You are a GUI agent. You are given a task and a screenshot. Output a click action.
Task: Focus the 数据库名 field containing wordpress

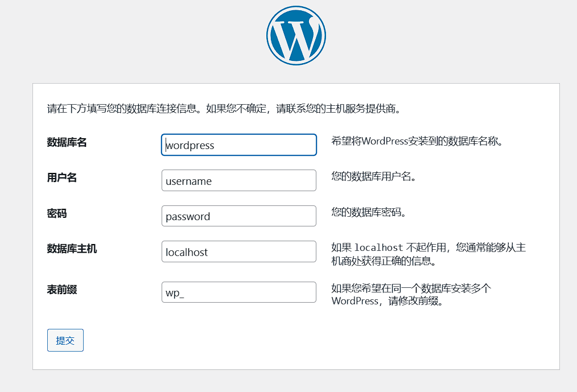coord(239,145)
